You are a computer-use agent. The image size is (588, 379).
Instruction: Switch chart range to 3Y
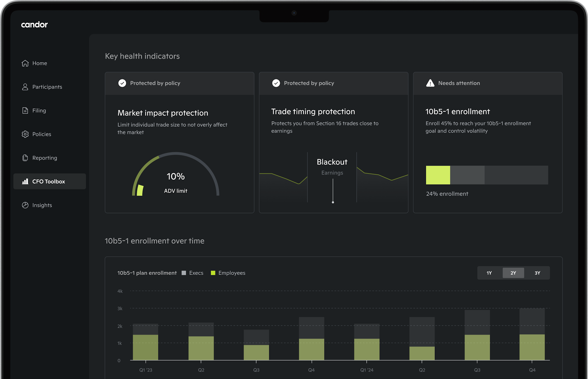(x=537, y=273)
